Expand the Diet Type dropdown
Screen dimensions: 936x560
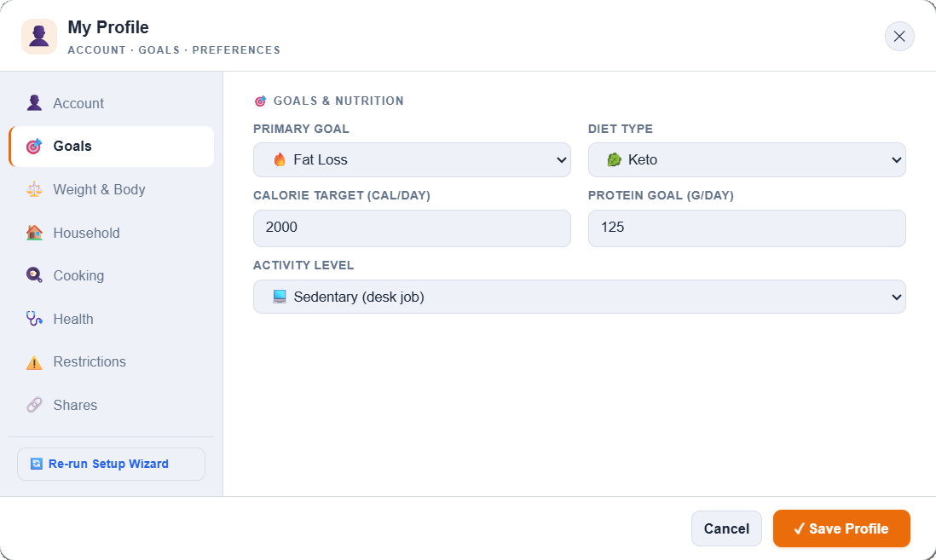point(747,159)
